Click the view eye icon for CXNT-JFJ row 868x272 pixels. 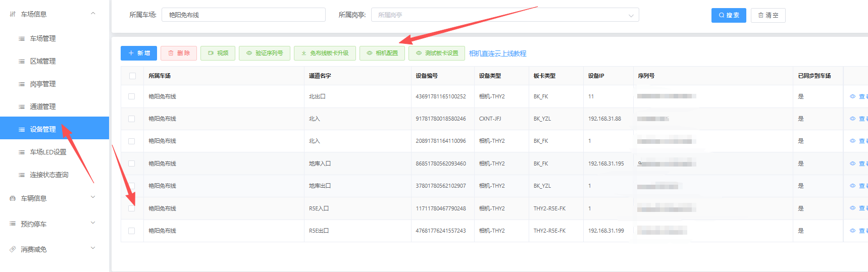tap(852, 119)
